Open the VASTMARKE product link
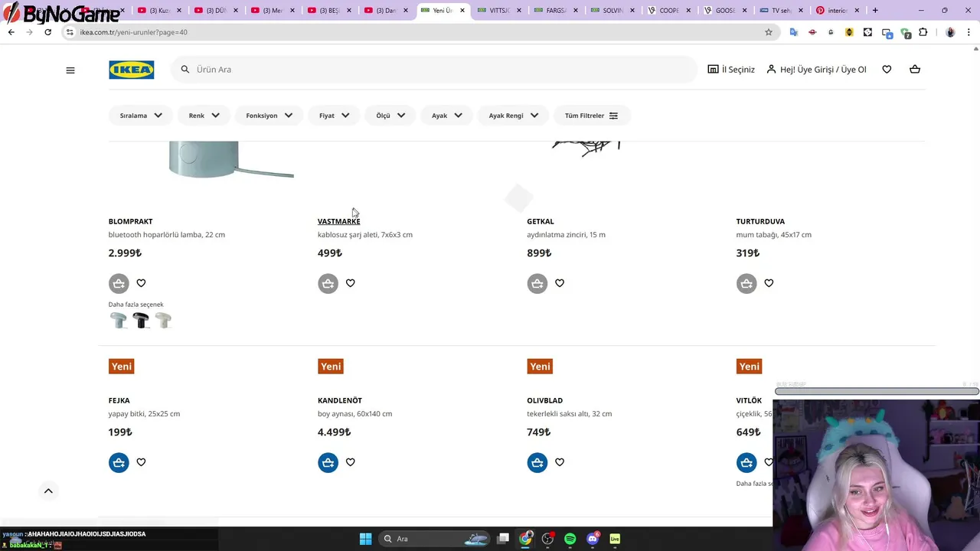The height and width of the screenshot is (551, 980). point(338,221)
